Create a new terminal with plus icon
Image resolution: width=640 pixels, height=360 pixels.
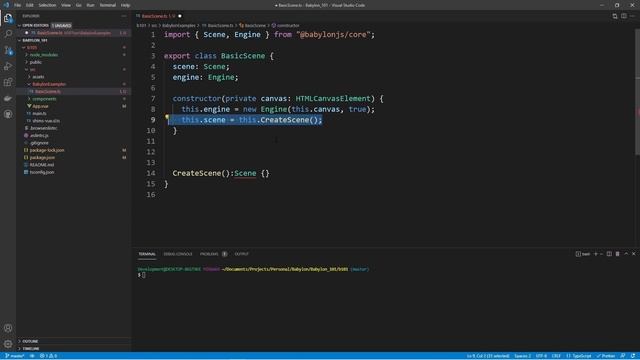pos(596,254)
